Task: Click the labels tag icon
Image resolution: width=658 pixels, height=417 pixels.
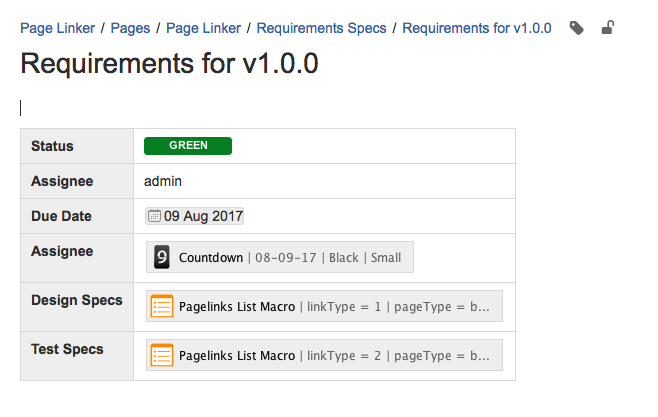Action: [x=577, y=28]
